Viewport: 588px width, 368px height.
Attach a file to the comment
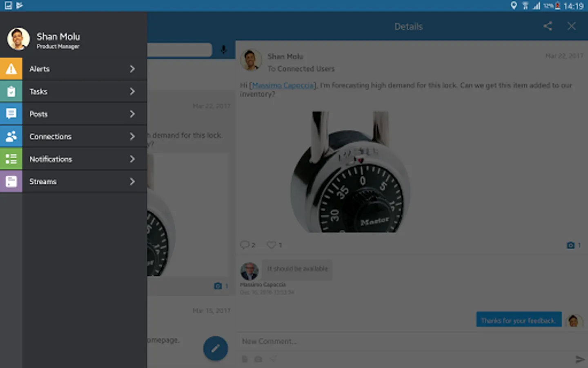245,359
